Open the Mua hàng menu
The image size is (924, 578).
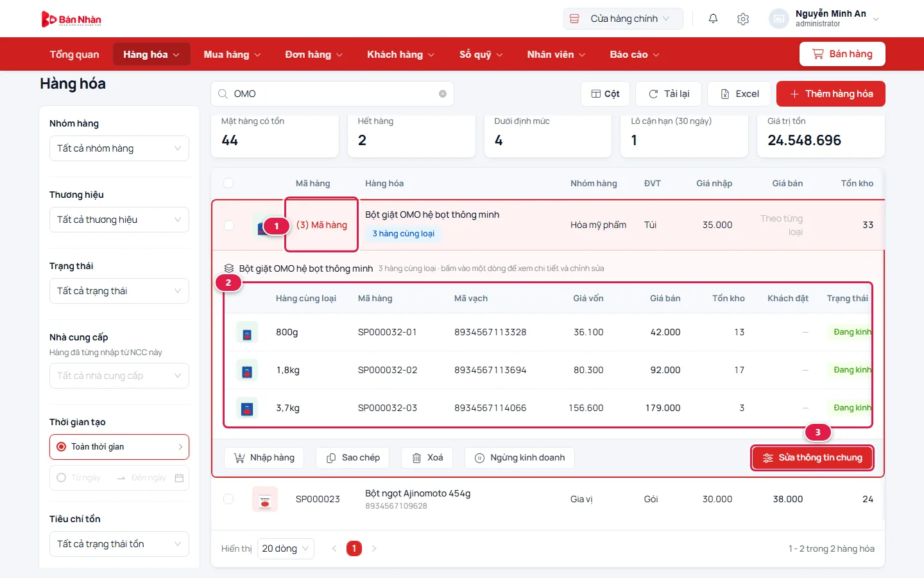point(232,55)
